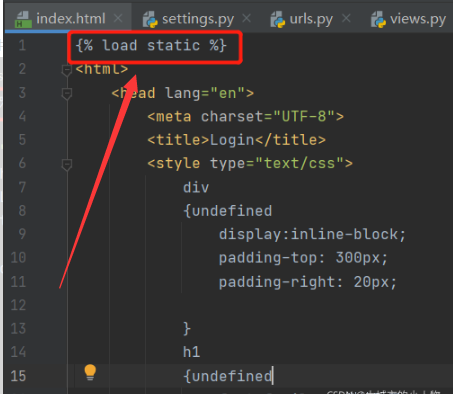
Task: Collapse the html tag fold marker on line 2
Action: (x=67, y=70)
